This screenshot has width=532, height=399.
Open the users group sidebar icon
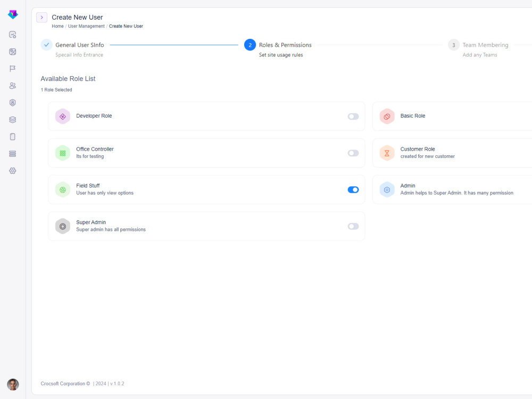13,86
